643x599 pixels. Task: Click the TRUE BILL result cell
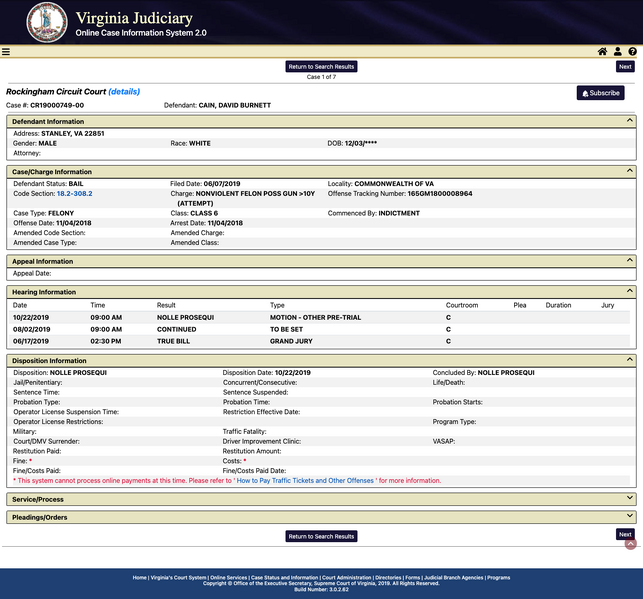[173, 341]
